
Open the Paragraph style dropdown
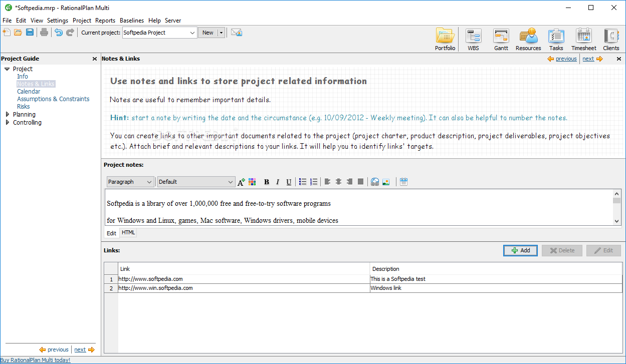click(130, 182)
